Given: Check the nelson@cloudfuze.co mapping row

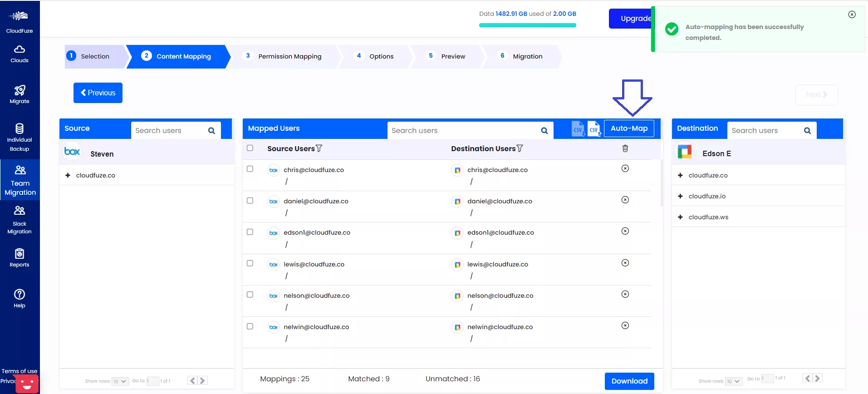Looking at the screenshot, I should [x=250, y=295].
